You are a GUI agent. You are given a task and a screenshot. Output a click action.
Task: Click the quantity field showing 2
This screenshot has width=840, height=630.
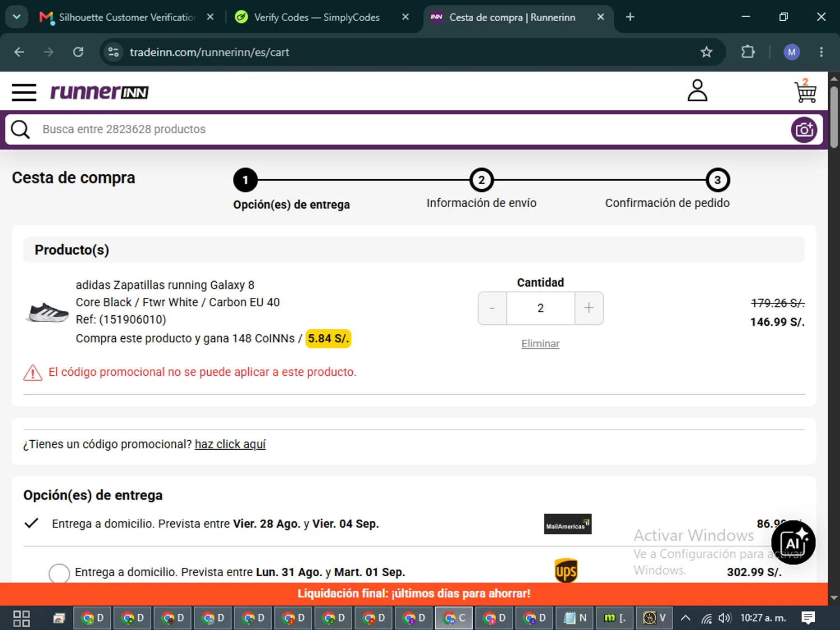(x=540, y=308)
